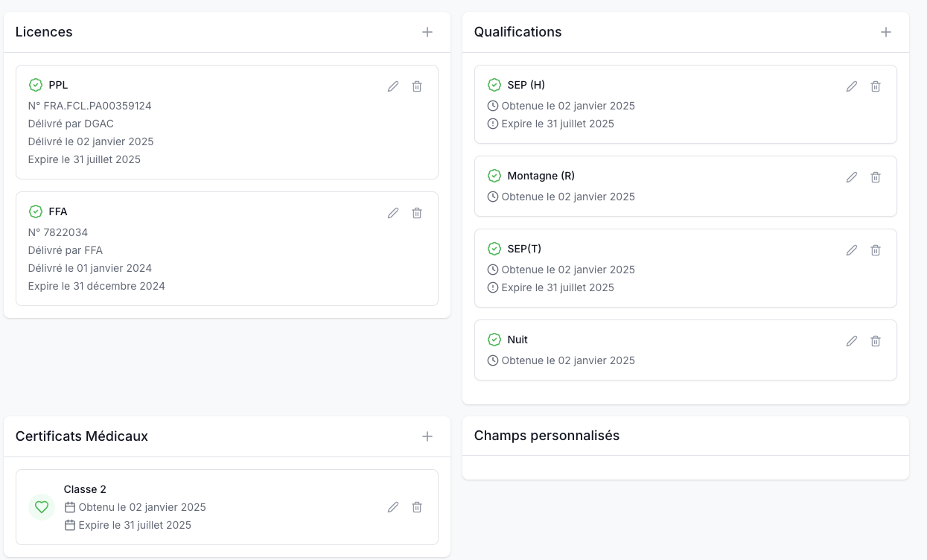Delete the Montagne (R) qualification

(x=876, y=177)
